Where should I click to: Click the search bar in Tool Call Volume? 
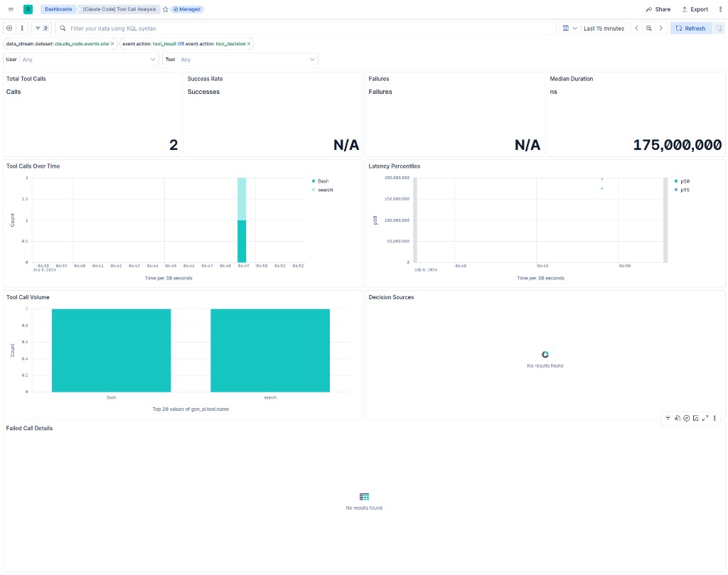coord(270,350)
